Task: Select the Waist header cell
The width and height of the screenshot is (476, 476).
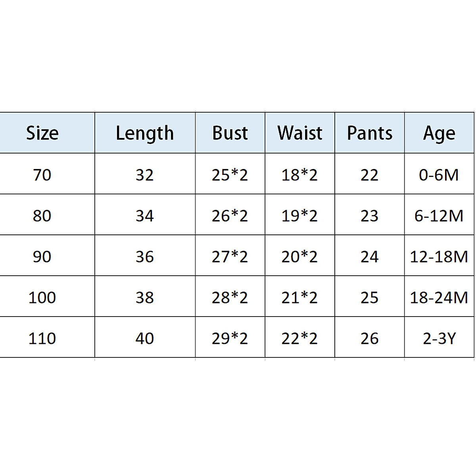Action: [x=300, y=133]
